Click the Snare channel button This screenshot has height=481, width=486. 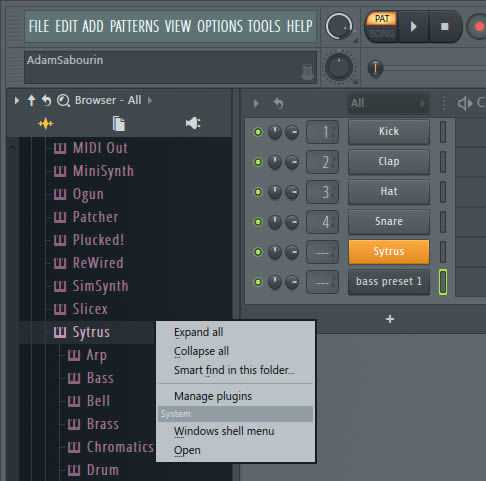coord(389,222)
